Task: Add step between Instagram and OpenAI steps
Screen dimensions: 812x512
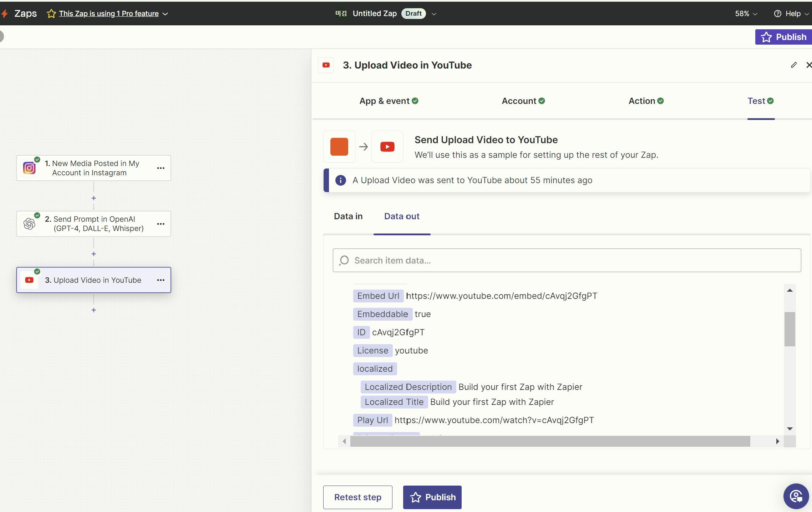Action: click(x=93, y=198)
